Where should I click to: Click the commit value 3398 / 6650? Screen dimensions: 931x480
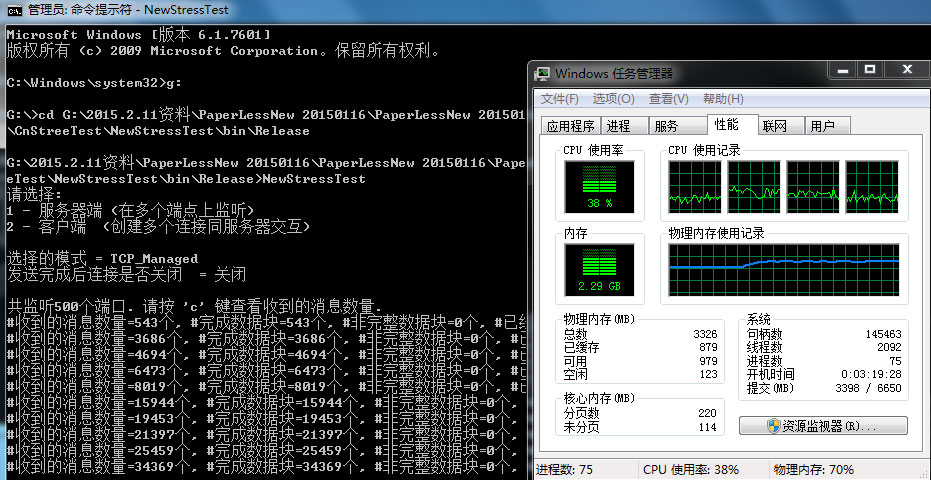pyautogui.click(x=868, y=389)
